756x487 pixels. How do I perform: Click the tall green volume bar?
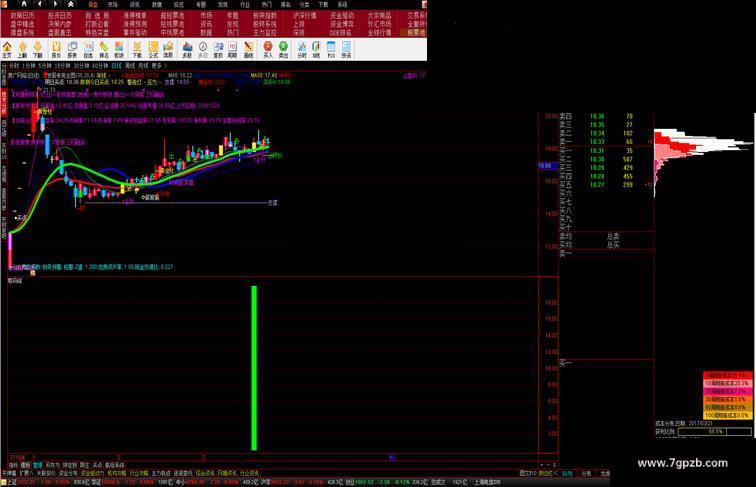tap(254, 368)
